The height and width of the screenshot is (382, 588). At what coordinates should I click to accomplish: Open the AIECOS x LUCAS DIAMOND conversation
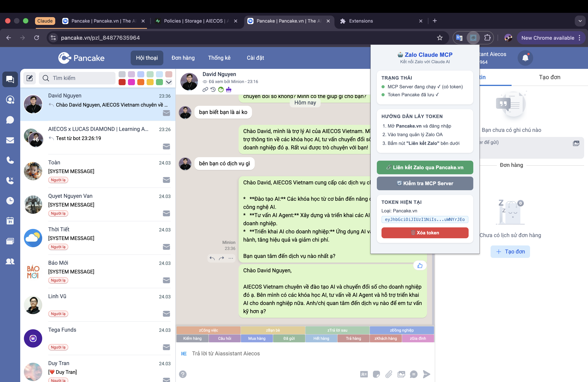[98, 138]
